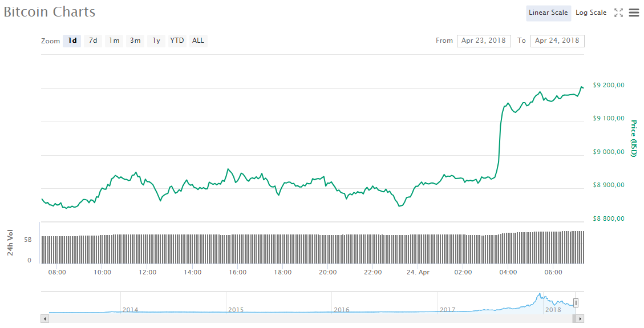Click the navigator scroll-right arrow

(x=580, y=319)
